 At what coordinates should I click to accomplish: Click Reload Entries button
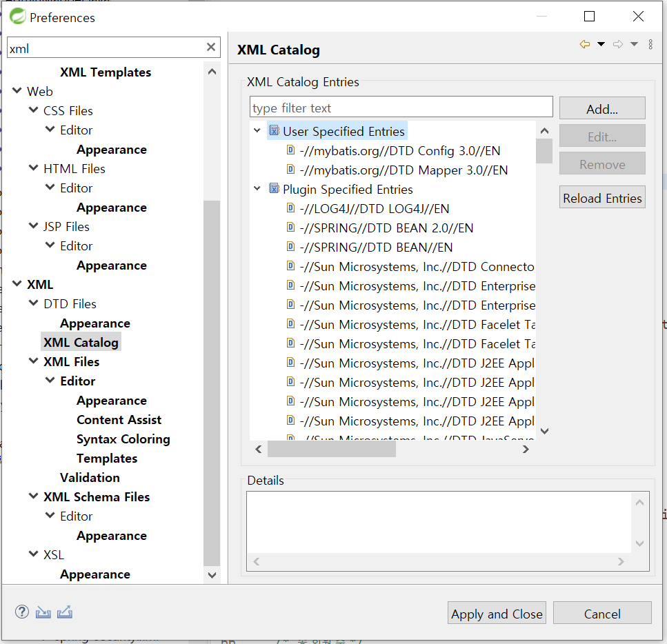click(602, 197)
